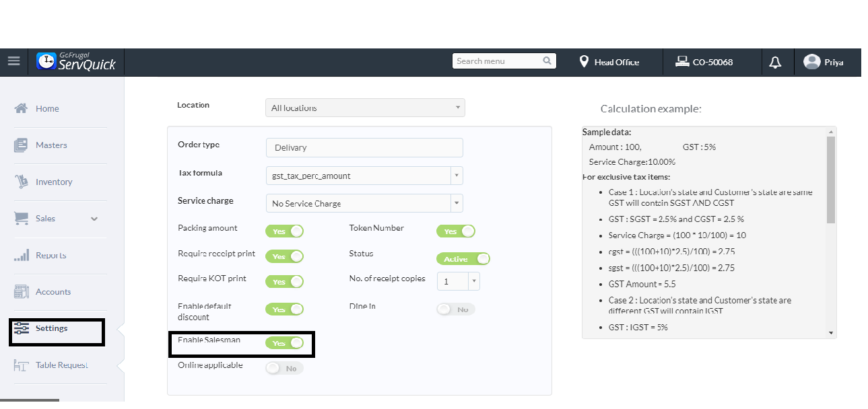Click the Inventory cart icon in sidebar
Image resolution: width=868 pixels, height=409 pixels.
21,182
